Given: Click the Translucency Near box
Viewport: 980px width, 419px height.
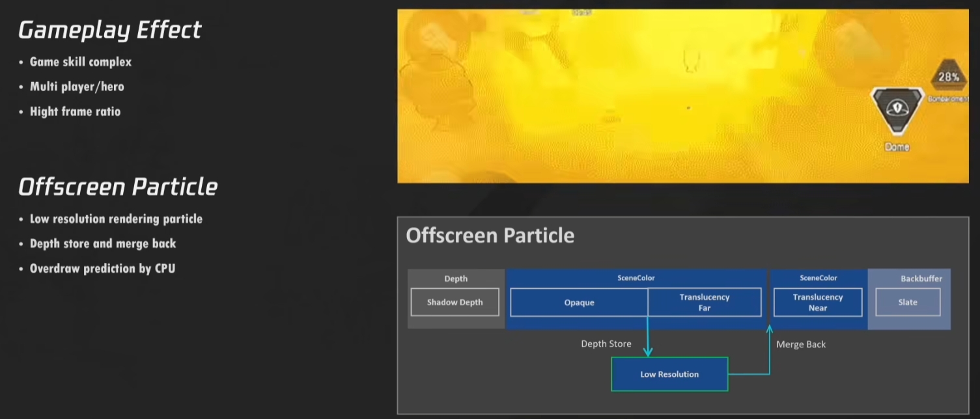Looking at the screenshot, I should tap(817, 303).
